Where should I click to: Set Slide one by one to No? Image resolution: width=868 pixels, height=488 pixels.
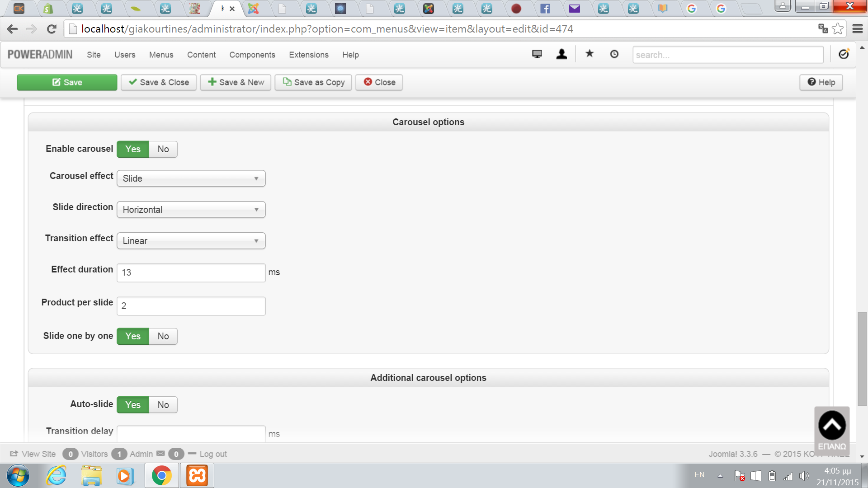point(163,336)
